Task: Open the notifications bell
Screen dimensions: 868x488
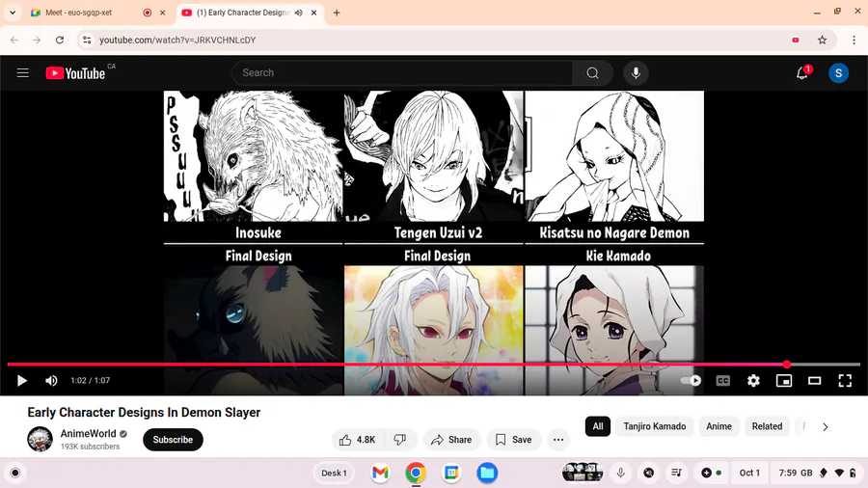Action: click(x=802, y=73)
